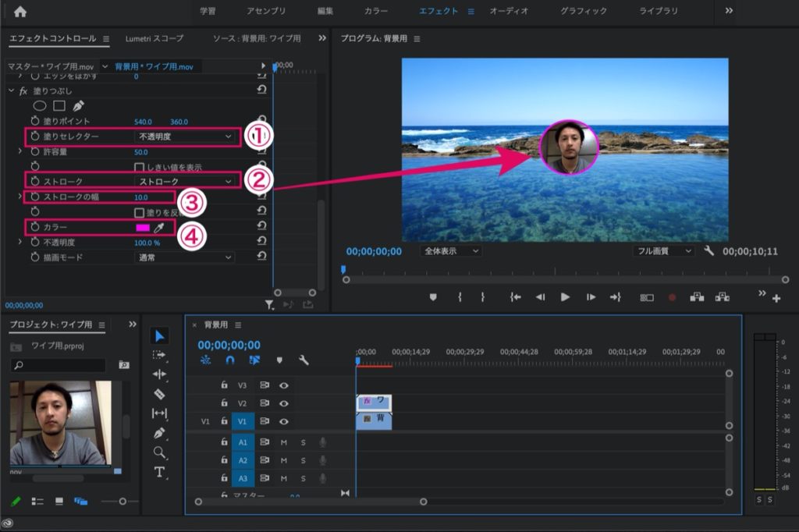
Task: Open the program monitor button editor plus
Action: coord(776,299)
